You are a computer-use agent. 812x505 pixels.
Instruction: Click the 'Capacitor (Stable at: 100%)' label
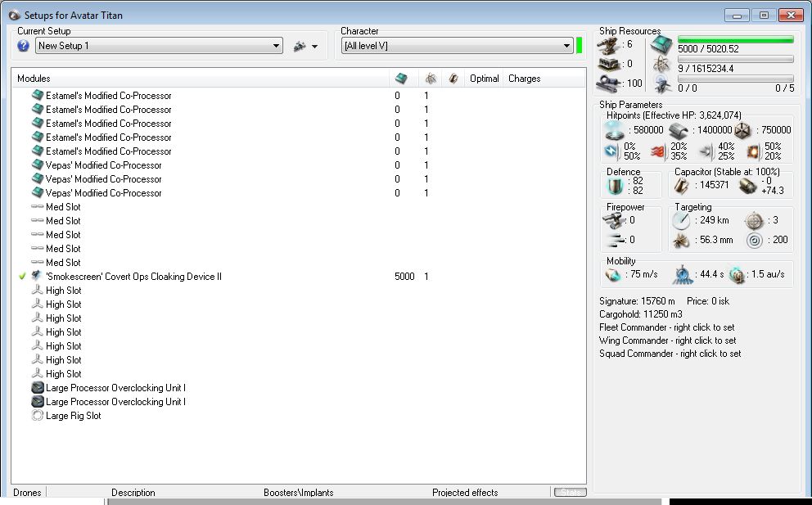(727, 171)
